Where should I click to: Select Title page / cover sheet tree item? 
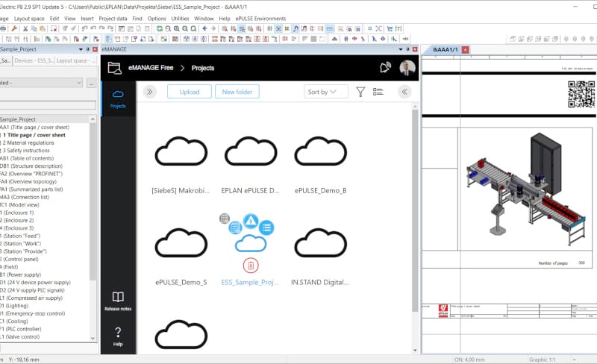[x=37, y=135]
